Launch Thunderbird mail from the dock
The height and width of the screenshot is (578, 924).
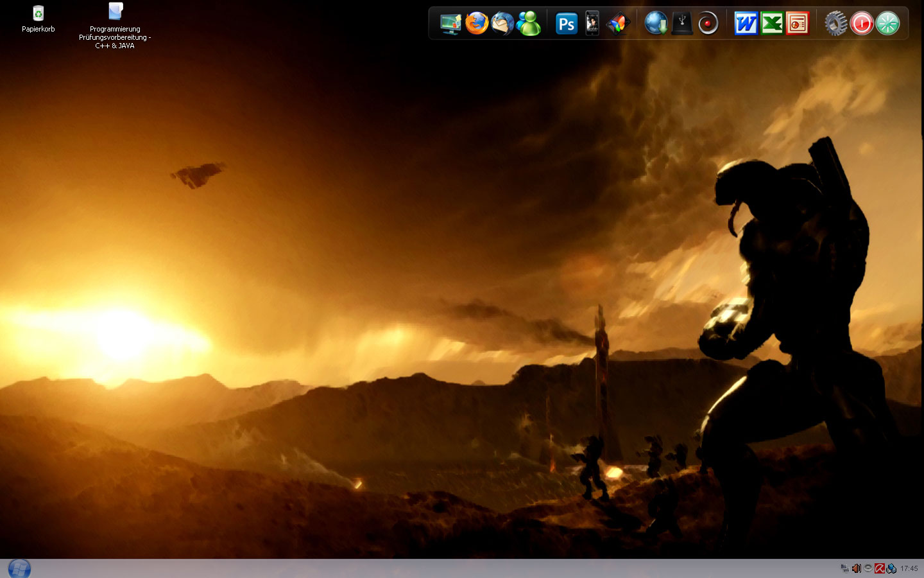pos(502,24)
